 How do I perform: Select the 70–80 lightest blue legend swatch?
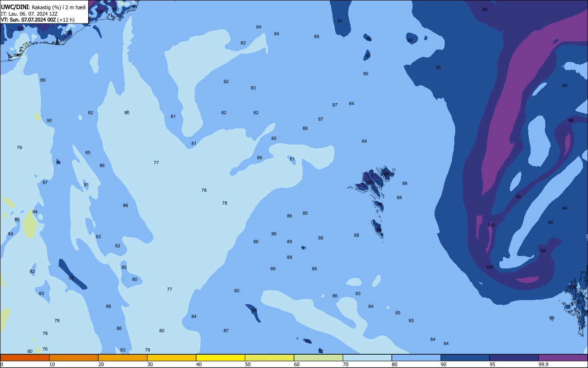pyautogui.click(x=367, y=357)
